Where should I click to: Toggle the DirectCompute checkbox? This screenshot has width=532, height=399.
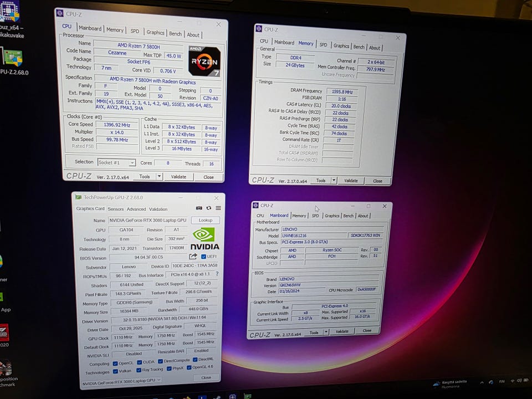point(161,361)
